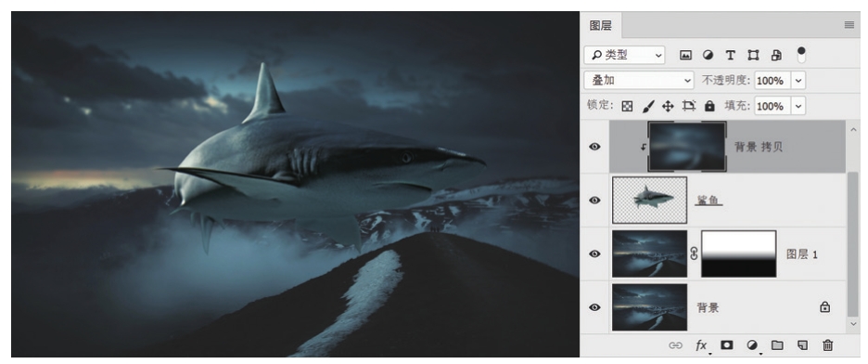Click the lock icon on 背景 layer

tap(824, 306)
